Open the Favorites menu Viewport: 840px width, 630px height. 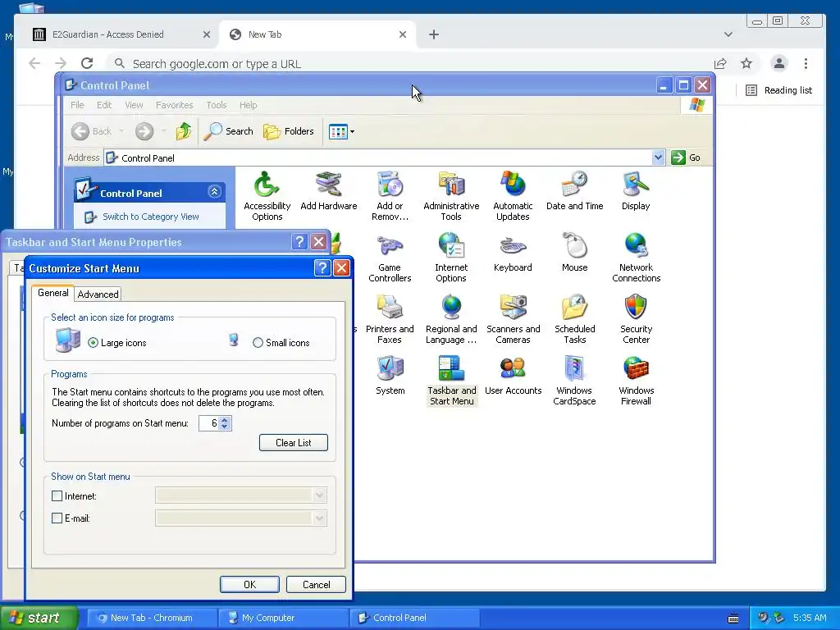(174, 105)
